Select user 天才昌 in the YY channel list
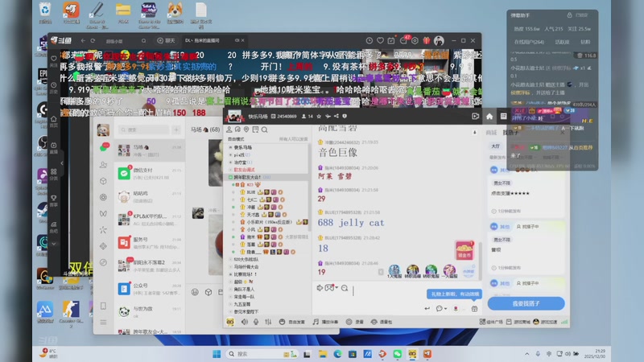Screen dimensions: 644x362 [x=253, y=214]
